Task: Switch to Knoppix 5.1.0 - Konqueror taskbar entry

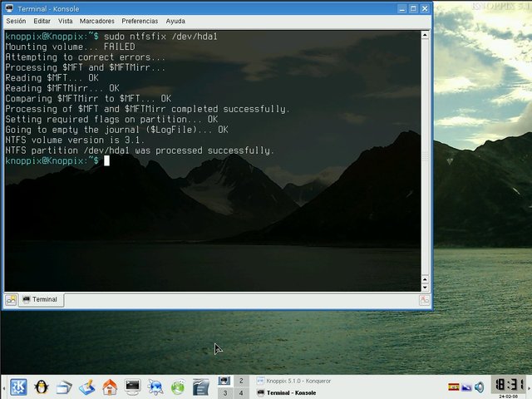Action: pyautogui.click(x=293, y=381)
